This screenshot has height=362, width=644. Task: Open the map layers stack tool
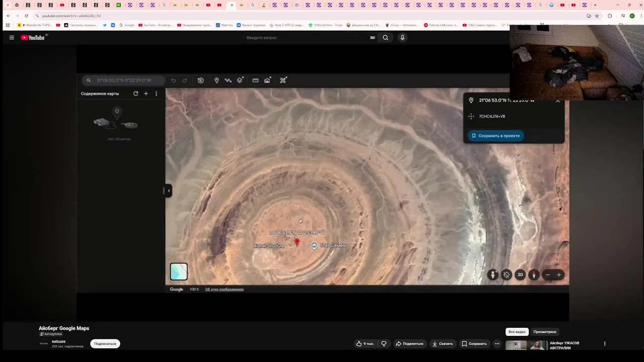[x=240, y=80]
